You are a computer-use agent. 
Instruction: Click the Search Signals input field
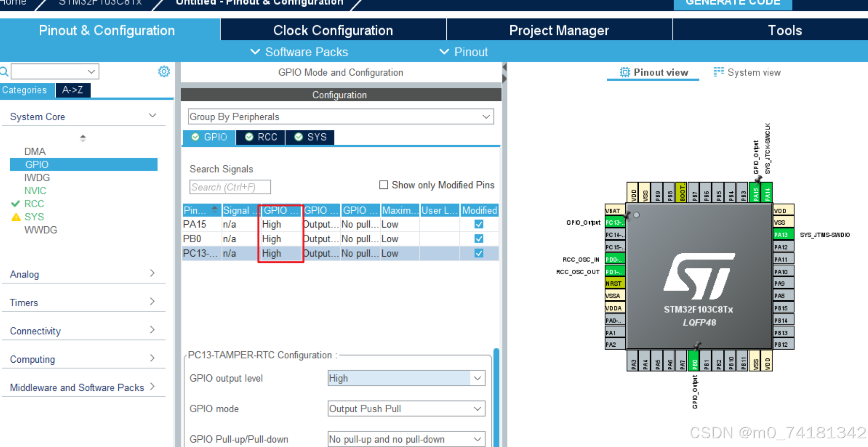230,187
